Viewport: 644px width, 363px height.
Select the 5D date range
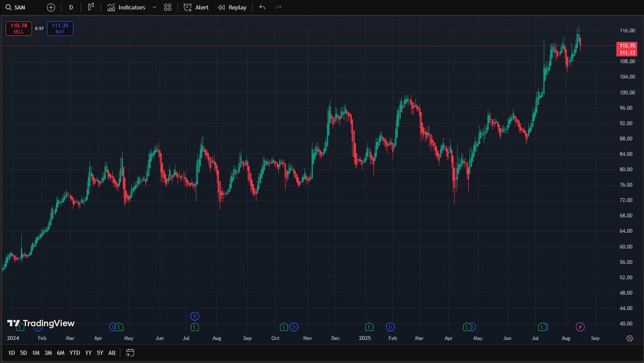[23, 353]
